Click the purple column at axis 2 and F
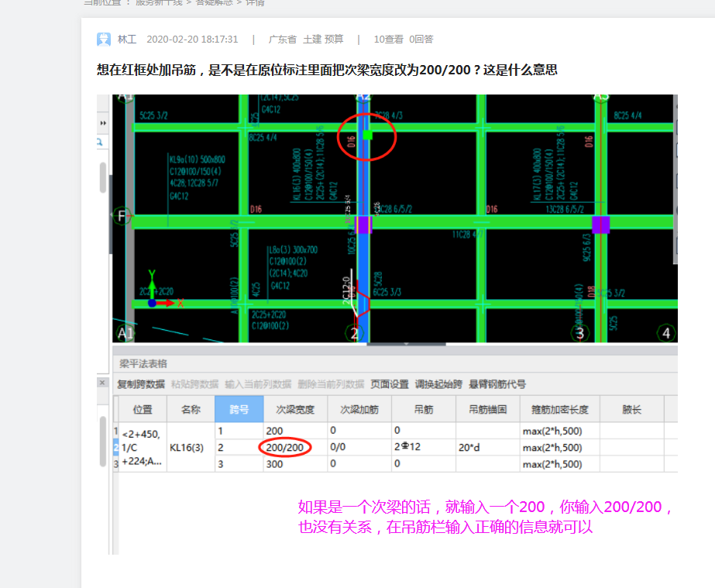This screenshot has width=715, height=588. (363, 225)
